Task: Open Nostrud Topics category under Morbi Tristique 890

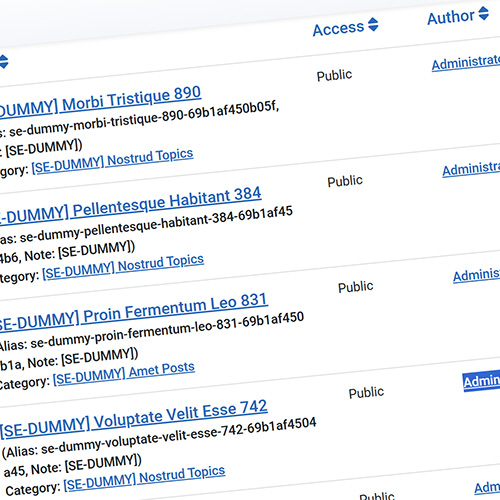Action: tap(112, 161)
